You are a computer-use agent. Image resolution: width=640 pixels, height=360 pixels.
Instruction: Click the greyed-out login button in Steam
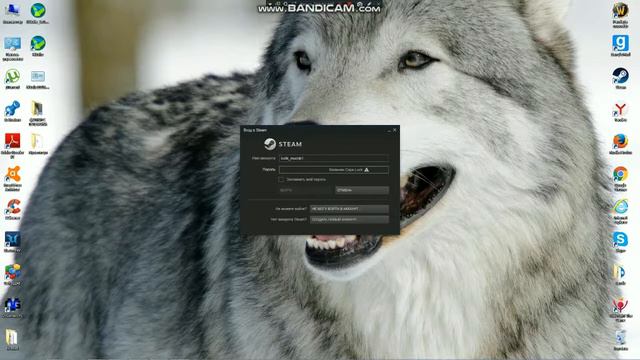(305, 190)
